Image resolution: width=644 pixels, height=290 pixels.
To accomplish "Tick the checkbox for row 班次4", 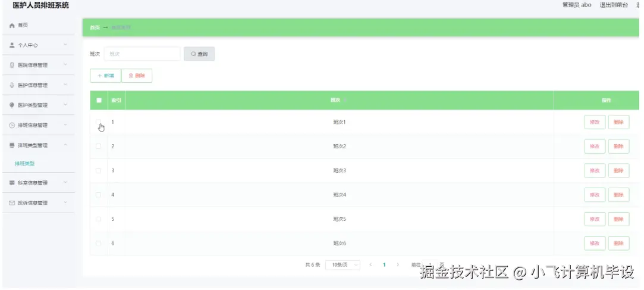I will tap(99, 195).
